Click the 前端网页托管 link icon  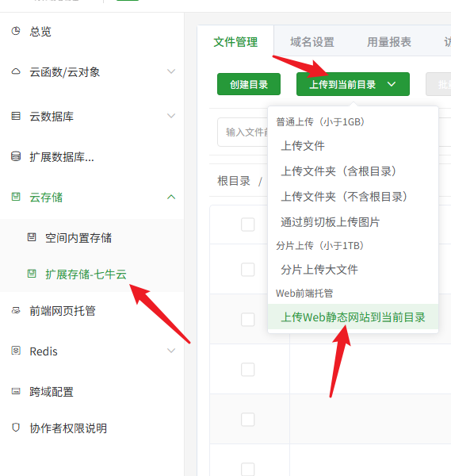click(16, 310)
